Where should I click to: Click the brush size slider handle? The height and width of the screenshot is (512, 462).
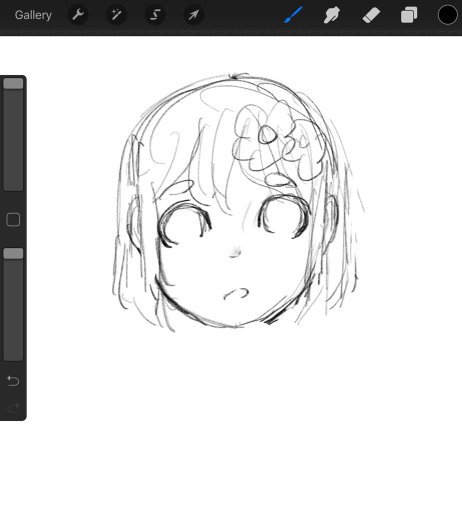(x=13, y=84)
